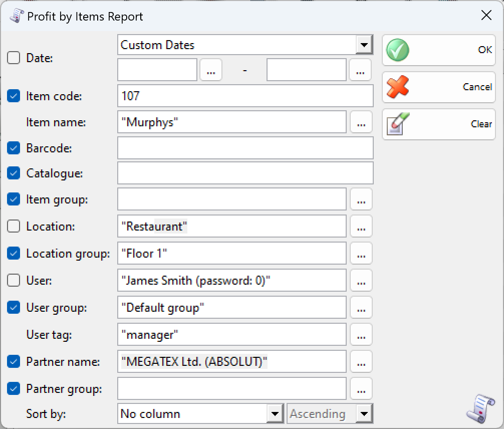Browse location groups with the ellipsis button

pyautogui.click(x=361, y=254)
